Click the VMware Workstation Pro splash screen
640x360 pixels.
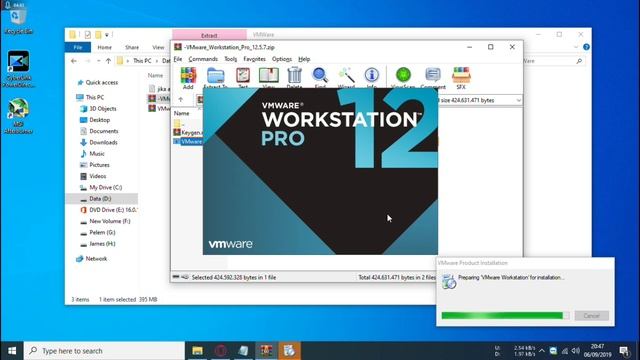320,171
